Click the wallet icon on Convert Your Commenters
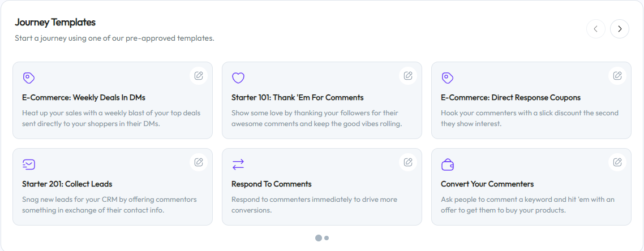This screenshot has height=251, width=644. pyautogui.click(x=448, y=165)
